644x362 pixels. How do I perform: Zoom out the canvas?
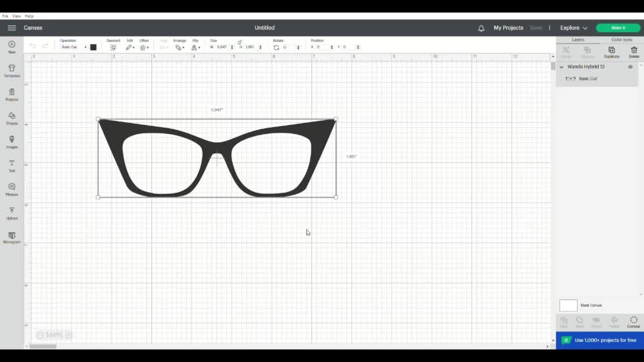click(40, 335)
